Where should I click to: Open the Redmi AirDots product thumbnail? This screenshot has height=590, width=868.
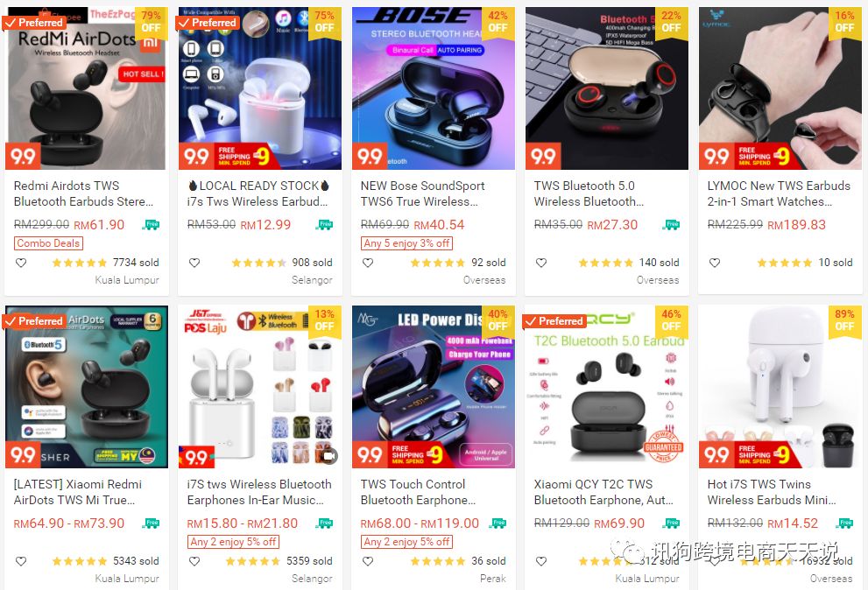[x=86, y=88]
